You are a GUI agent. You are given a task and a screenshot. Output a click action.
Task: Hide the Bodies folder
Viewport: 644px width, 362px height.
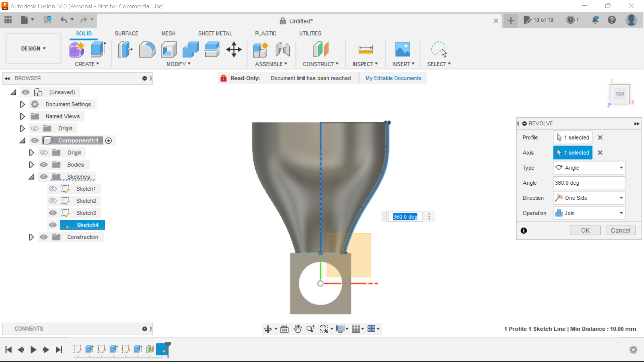44,165
